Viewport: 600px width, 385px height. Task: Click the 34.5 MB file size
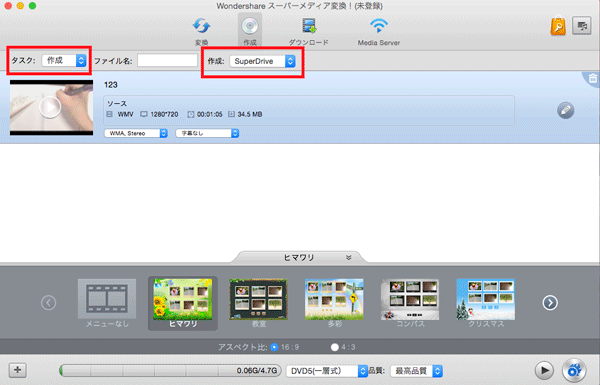coord(249,114)
